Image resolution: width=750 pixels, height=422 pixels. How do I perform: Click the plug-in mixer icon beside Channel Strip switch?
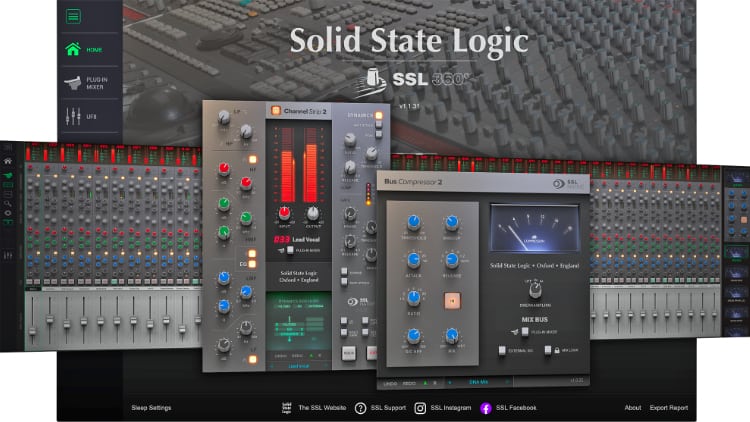tap(281, 250)
